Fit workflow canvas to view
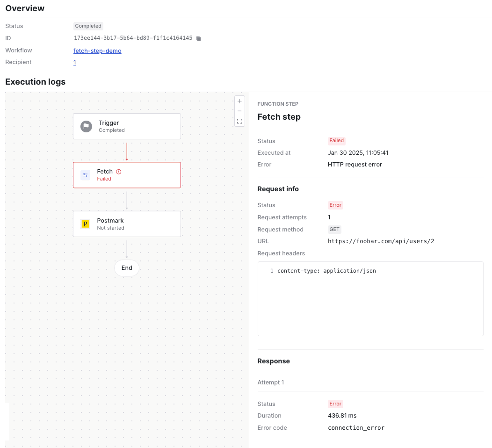The image size is (492, 448). 239,122
